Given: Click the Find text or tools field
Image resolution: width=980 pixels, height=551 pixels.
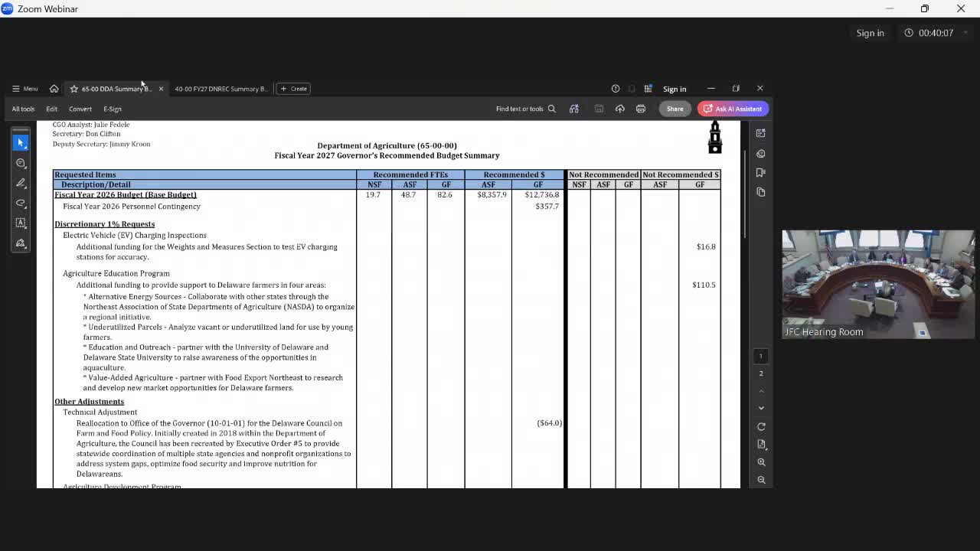Looking at the screenshot, I should point(525,109).
